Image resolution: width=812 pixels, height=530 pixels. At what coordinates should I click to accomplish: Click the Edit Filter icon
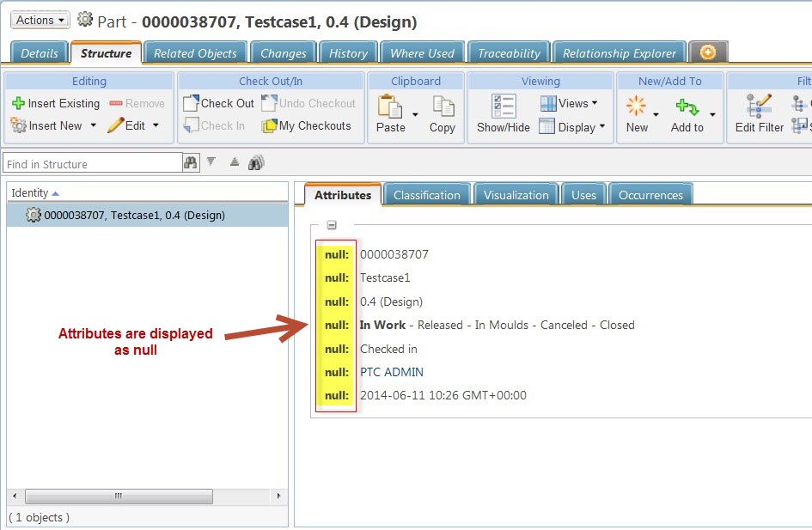(x=759, y=107)
